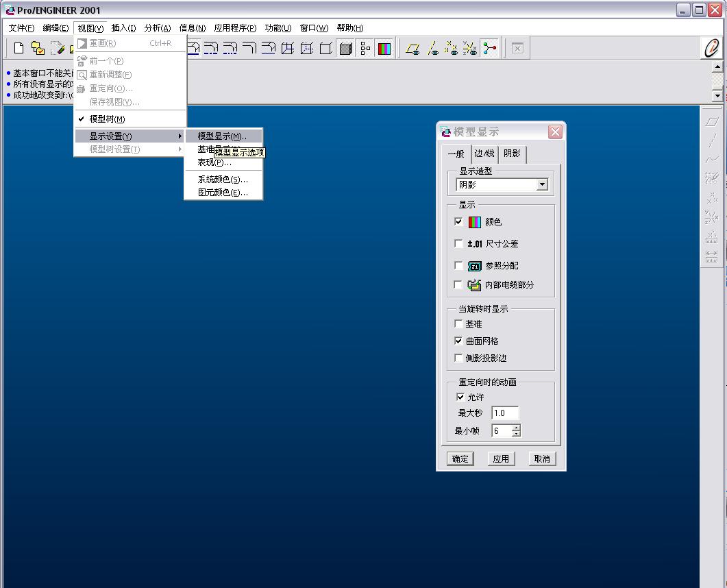Open the 窗口 menu

(x=314, y=28)
